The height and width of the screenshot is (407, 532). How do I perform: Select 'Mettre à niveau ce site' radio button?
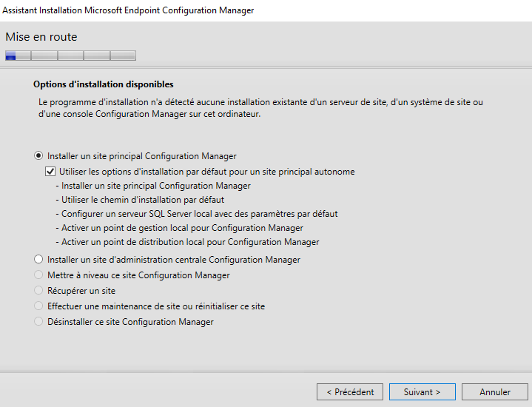point(39,275)
